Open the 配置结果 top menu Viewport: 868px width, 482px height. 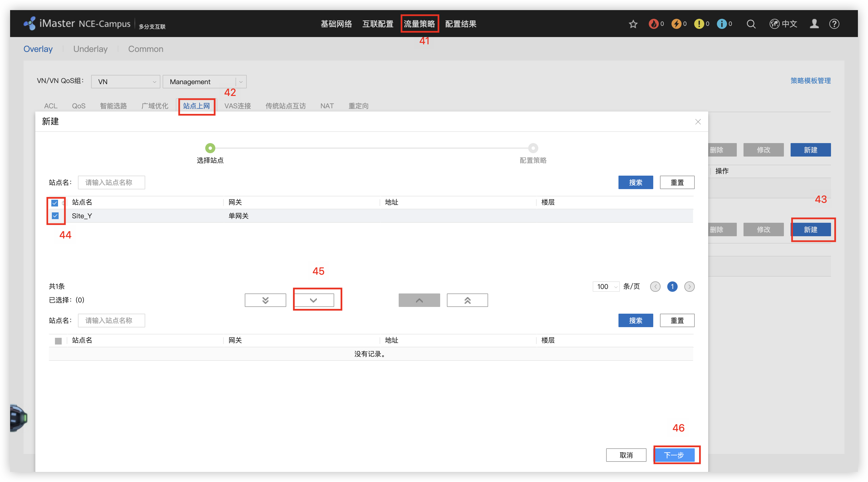[461, 24]
